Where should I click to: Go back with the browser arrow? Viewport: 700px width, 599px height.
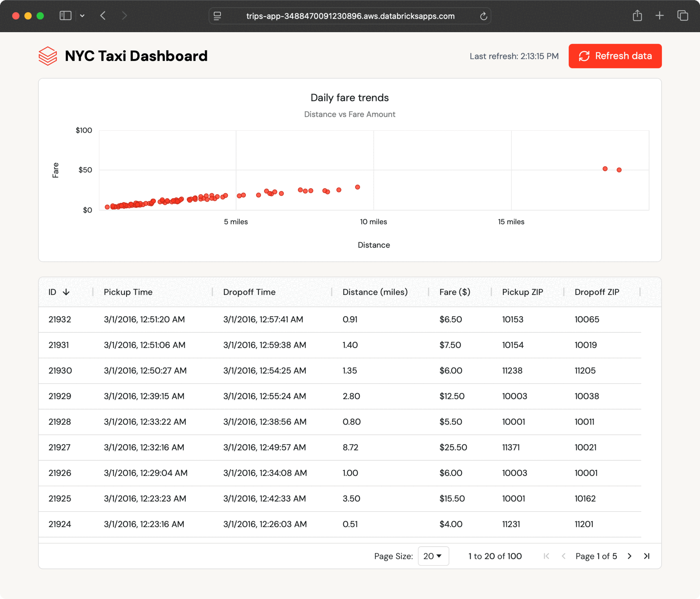pyautogui.click(x=103, y=16)
